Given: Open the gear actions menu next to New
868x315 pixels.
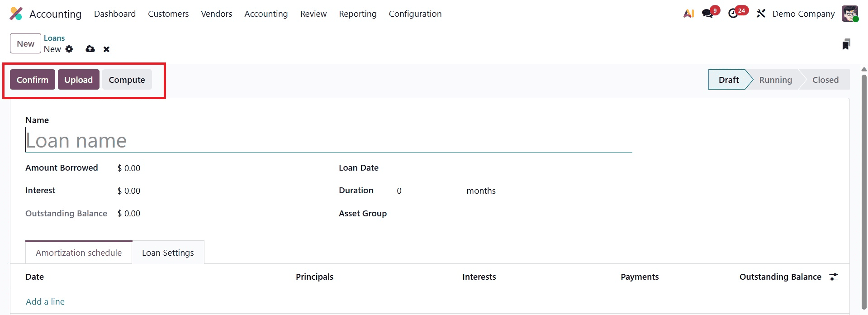Looking at the screenshot, I should pos(69,49).
